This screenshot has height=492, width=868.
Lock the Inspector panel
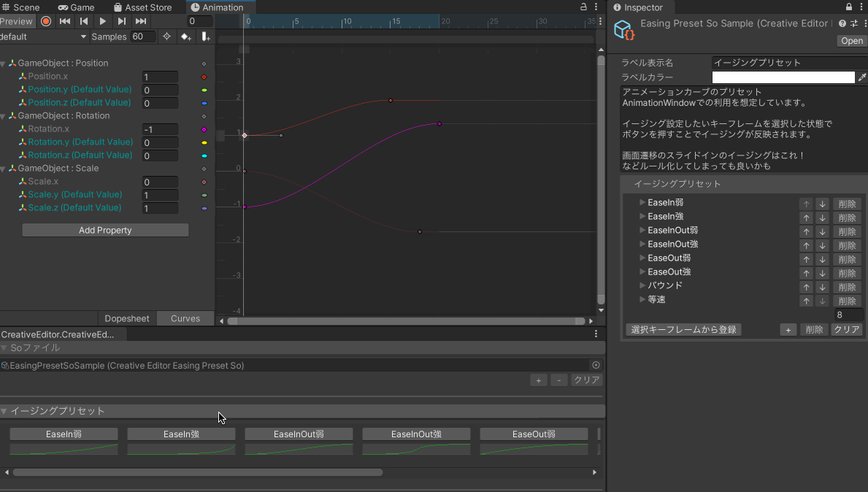pyautogui.click(x=848, y=7)
